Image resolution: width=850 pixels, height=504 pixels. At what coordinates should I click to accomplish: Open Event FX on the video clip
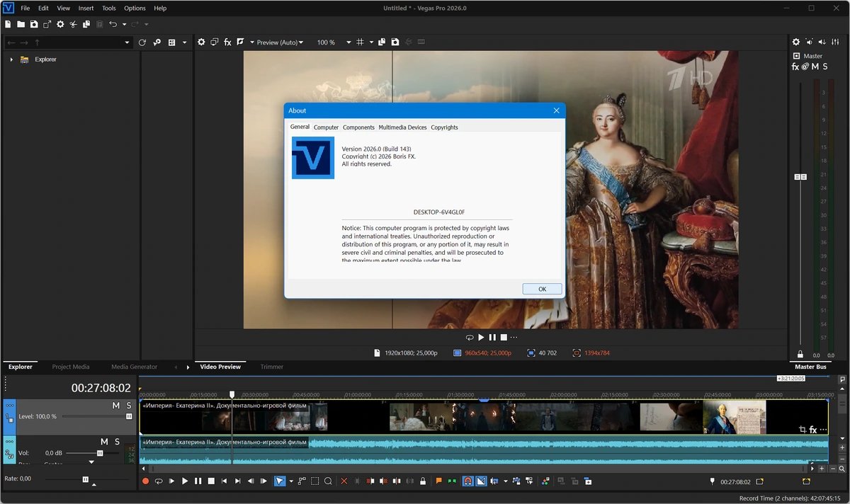(x=813, y=430)
